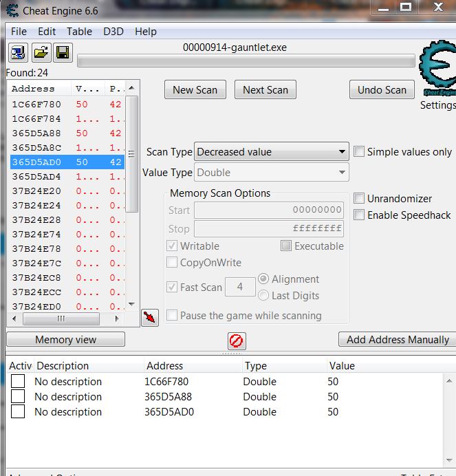Click the red arrow add-to-list icon

click(x=150, y=318)
